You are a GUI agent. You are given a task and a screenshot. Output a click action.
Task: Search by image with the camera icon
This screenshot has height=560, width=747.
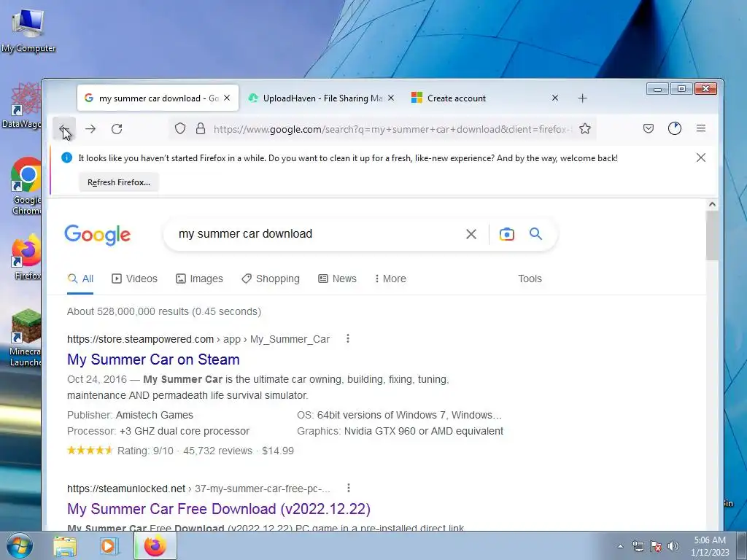point(507,234)
